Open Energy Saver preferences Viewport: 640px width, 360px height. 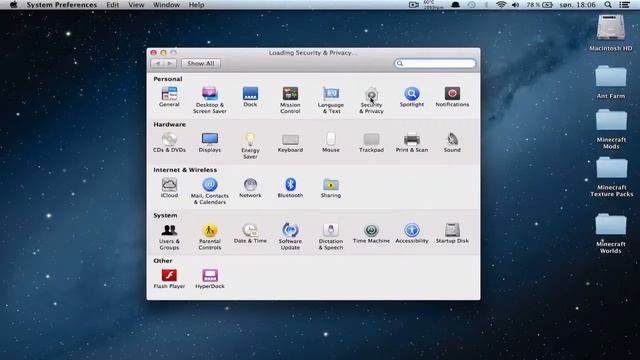250,146
